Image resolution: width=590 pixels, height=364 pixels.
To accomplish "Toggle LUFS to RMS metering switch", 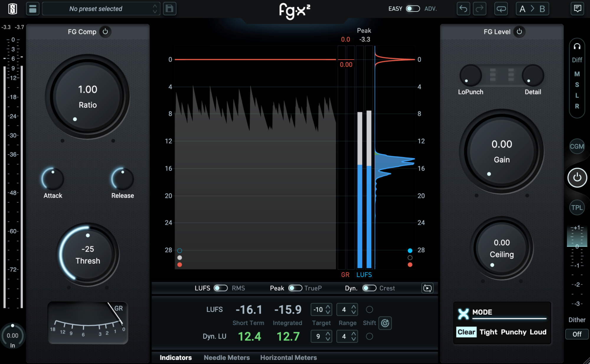I will (x=221, y=288).
